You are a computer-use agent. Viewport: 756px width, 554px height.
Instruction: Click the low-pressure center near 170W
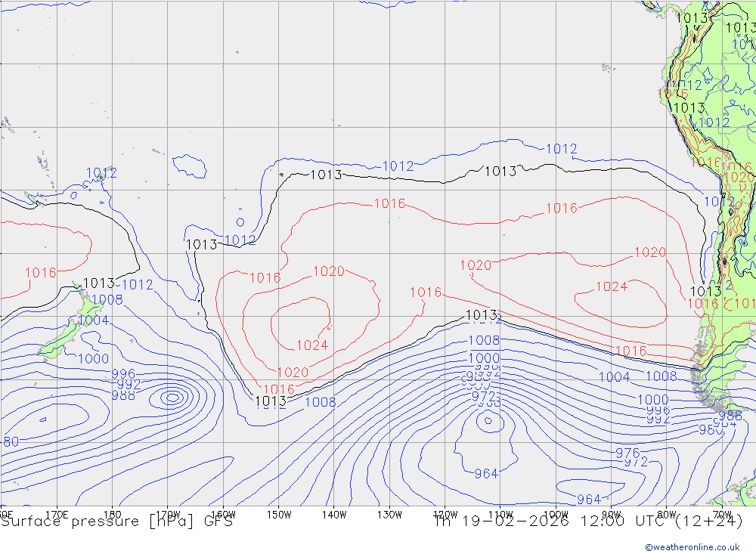172,397
